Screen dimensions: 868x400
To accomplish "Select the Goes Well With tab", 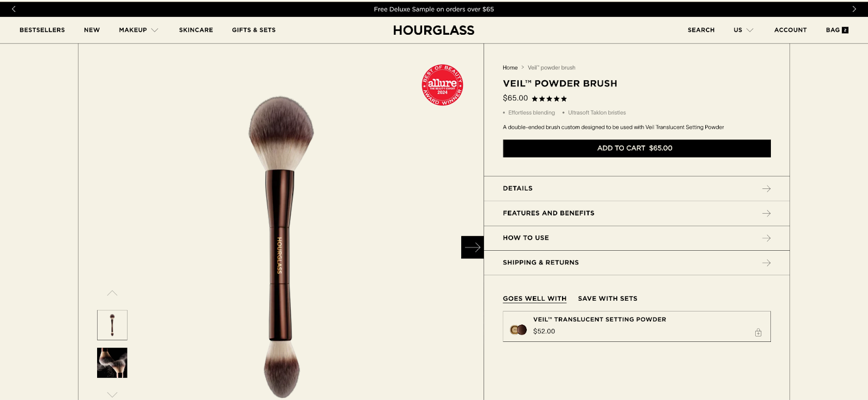I will click(534, 299).
